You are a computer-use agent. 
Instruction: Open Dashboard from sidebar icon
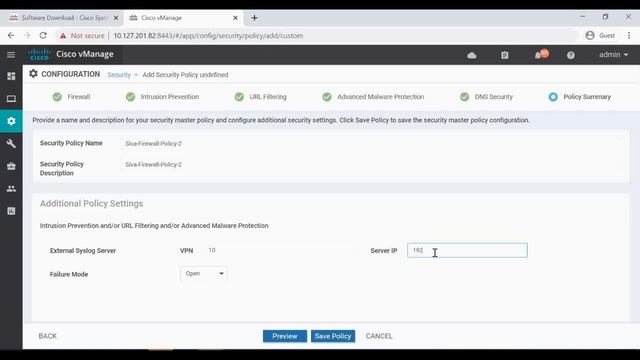(x=11, y=76)
